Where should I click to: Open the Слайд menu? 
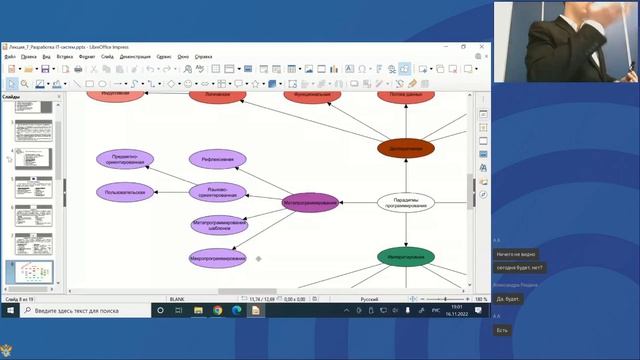tap(107, 57)
